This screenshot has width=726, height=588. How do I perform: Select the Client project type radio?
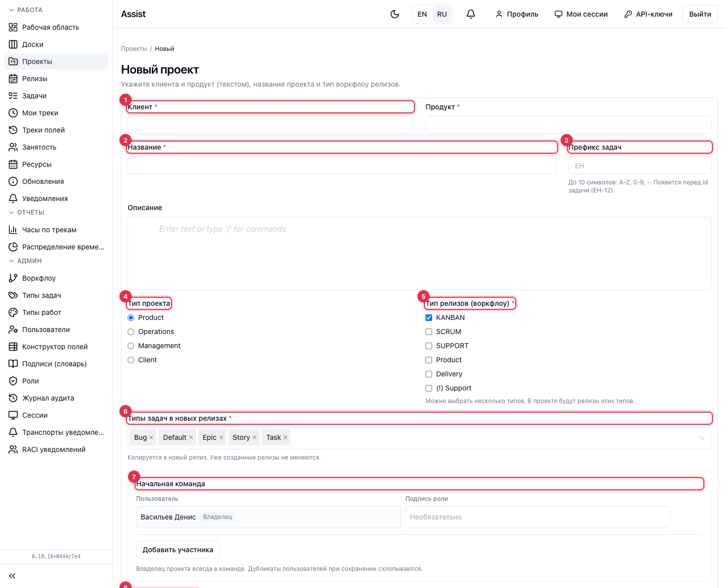point(131,360)
